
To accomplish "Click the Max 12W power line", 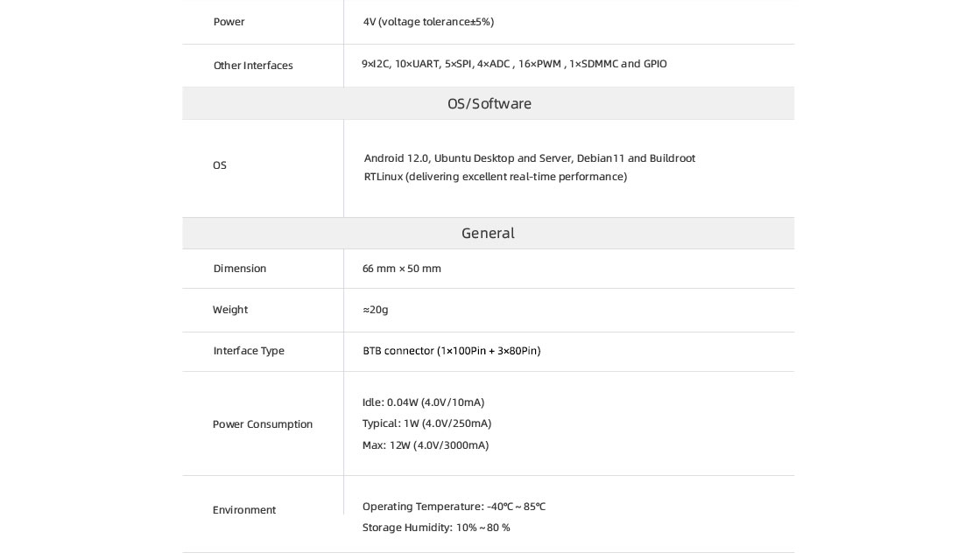I will click(x=425, y=445).
